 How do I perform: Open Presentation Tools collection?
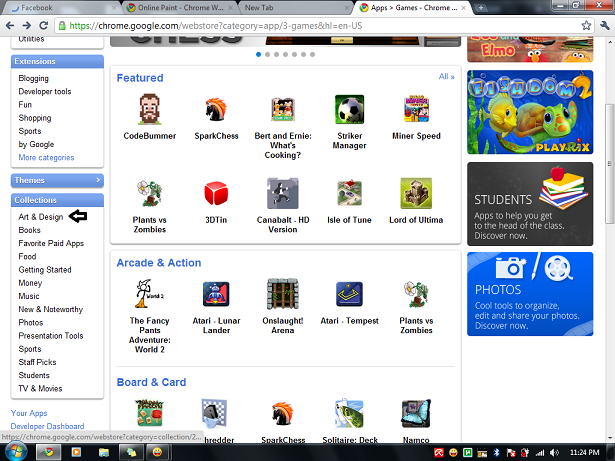(51, 336)
